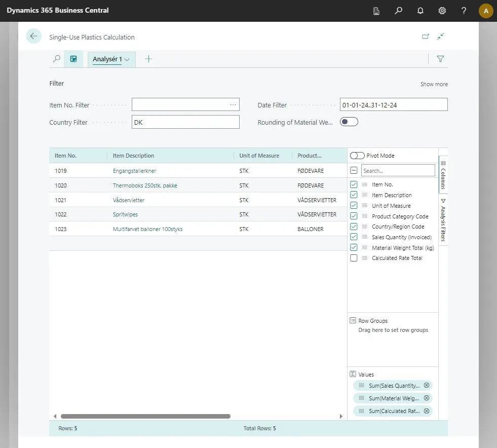Focus the Country Filter field
This screenshot has width=497, height=448.
coord(185,122)
